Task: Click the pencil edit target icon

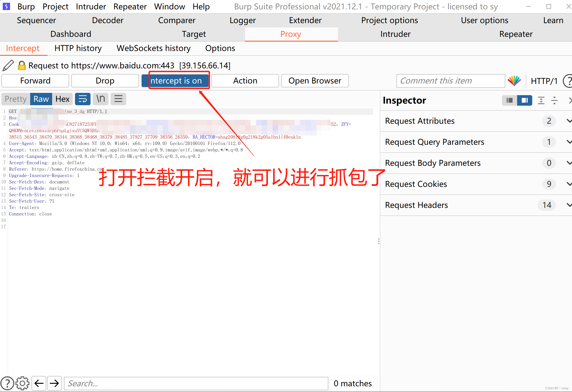Action: pyautogui.click(x=8, y=65)
